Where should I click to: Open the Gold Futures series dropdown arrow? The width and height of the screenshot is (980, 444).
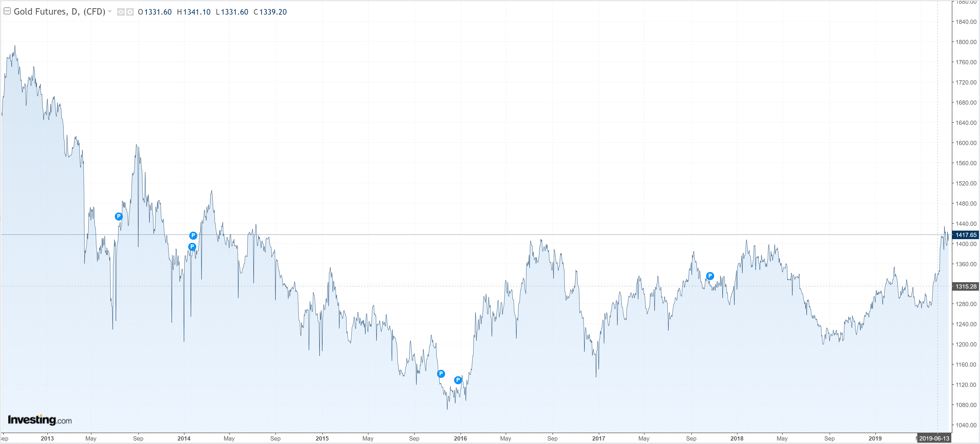click(110, 11)
